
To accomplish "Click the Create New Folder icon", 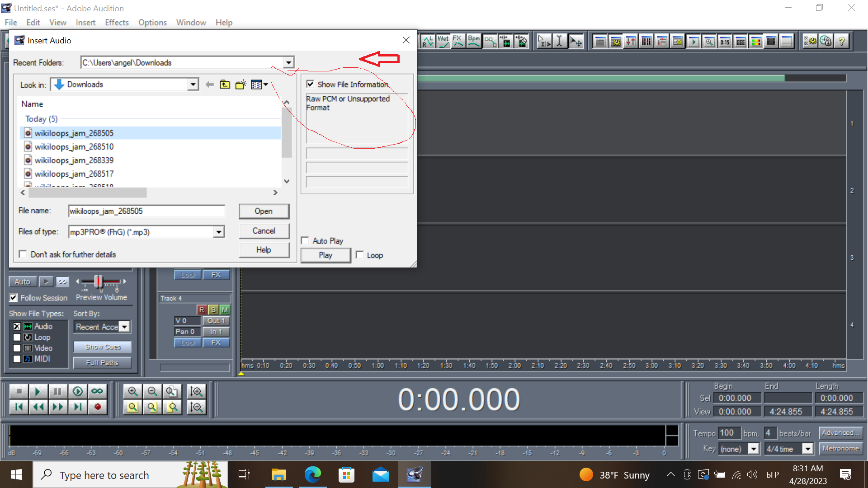I will pyautogui.click(x=241, y=84).
